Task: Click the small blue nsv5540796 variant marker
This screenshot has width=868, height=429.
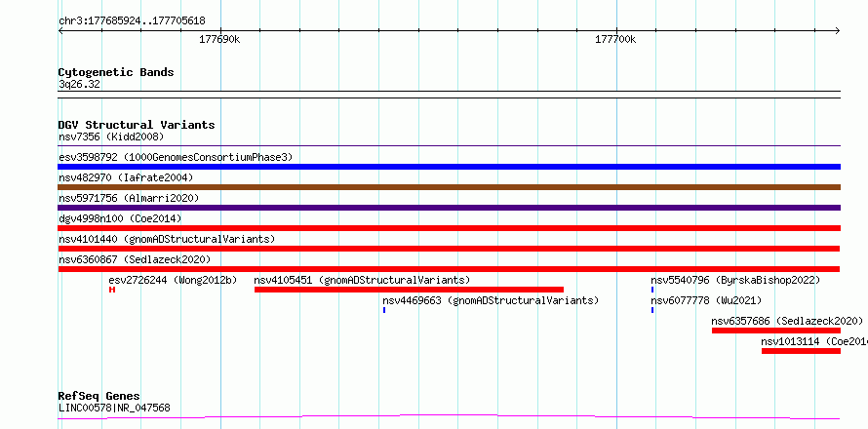Action: coord(652,290)
